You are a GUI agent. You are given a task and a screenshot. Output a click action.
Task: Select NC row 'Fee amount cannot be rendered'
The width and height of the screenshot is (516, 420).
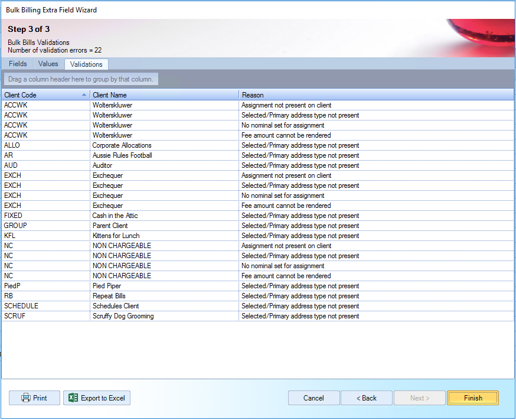coord(257,276)
